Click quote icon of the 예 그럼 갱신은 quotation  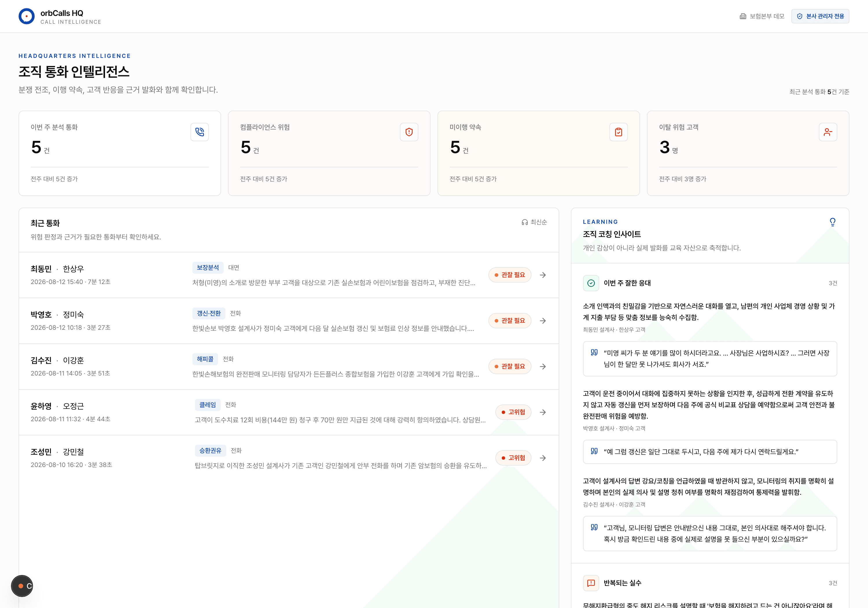pos(594,451)
